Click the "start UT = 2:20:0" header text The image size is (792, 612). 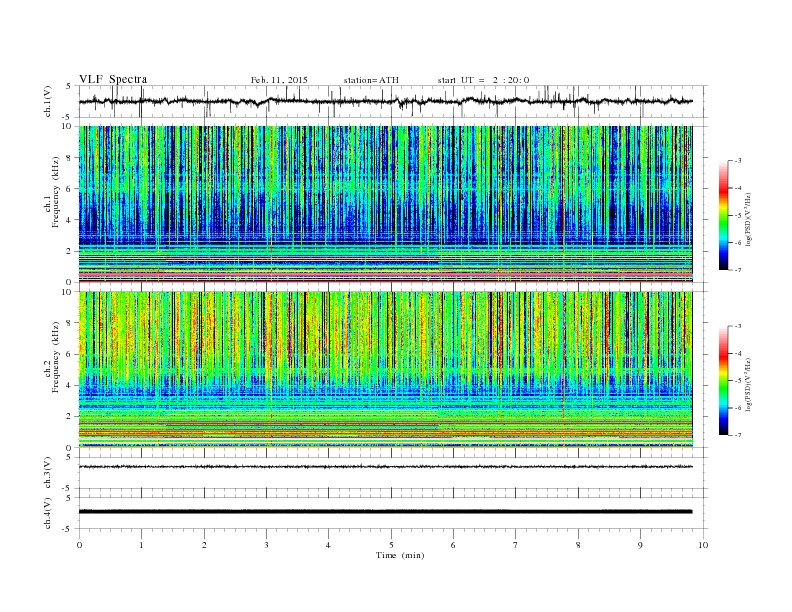pos(483,80)
